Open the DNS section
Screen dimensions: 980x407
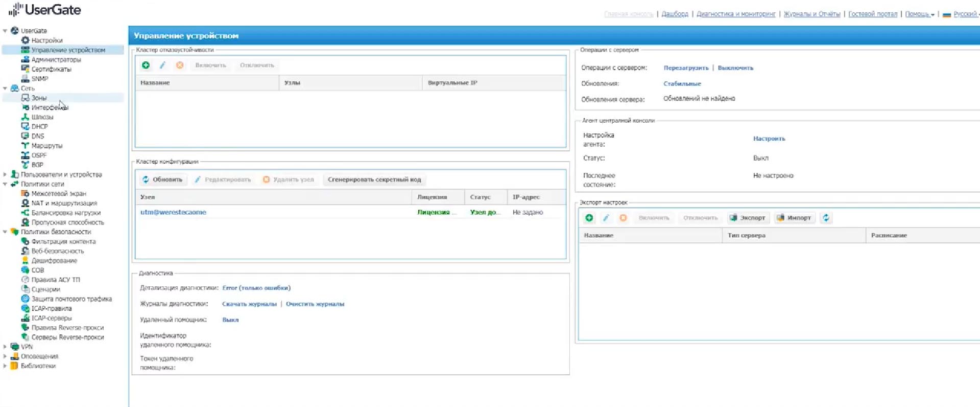click(38, 136)
